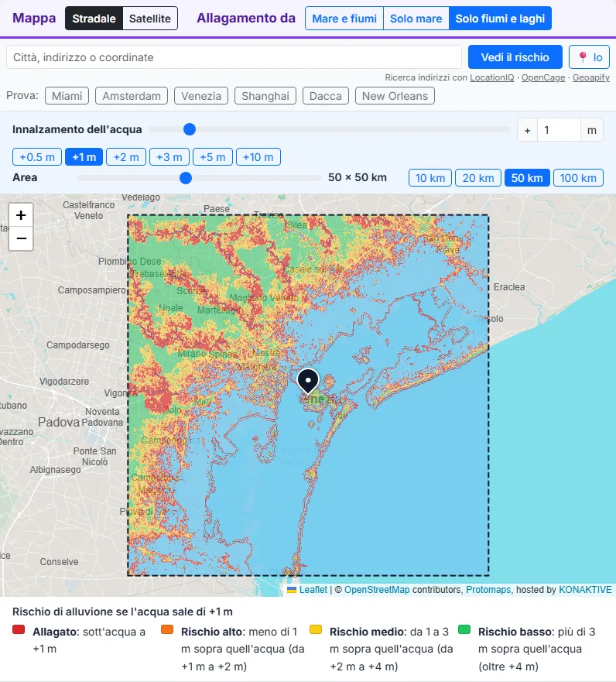Click the red allagato legend swatch
Screen dimensions: 616x682
[19, 629]
